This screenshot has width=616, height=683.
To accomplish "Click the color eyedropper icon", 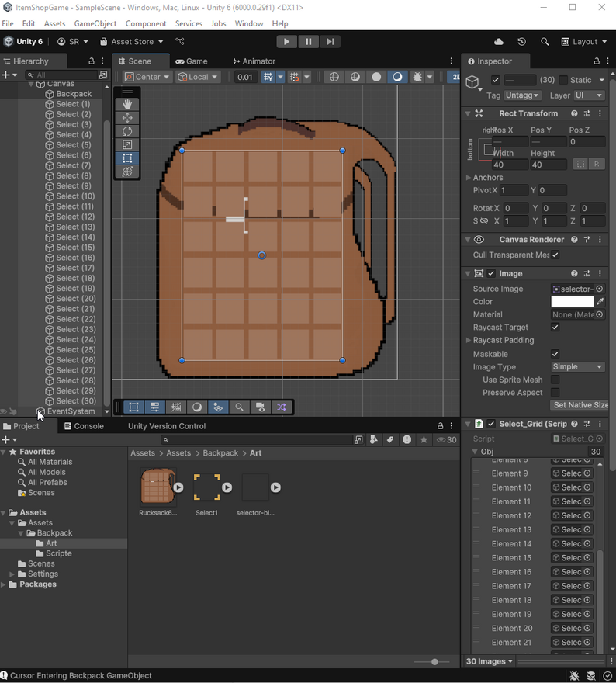I will (x=600, y=301).
